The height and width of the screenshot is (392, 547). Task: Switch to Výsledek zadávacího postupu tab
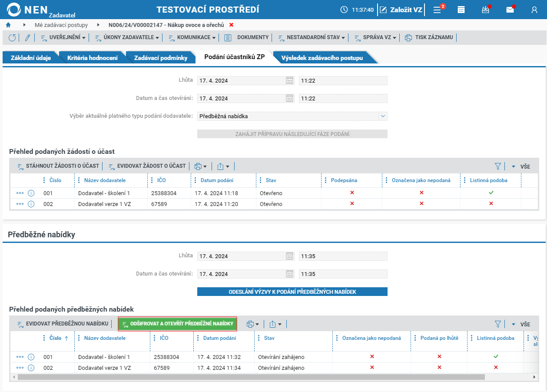point(322,57)
